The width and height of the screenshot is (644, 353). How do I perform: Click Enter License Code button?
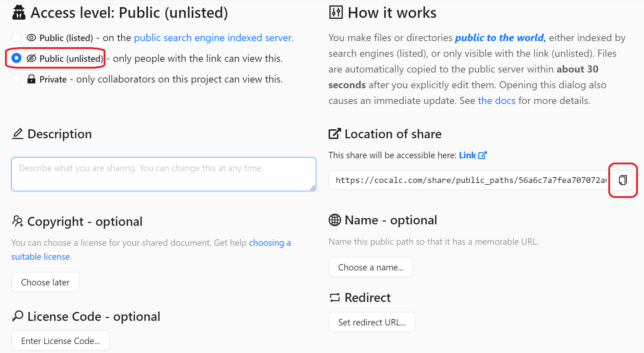click(x=60, y=341)
